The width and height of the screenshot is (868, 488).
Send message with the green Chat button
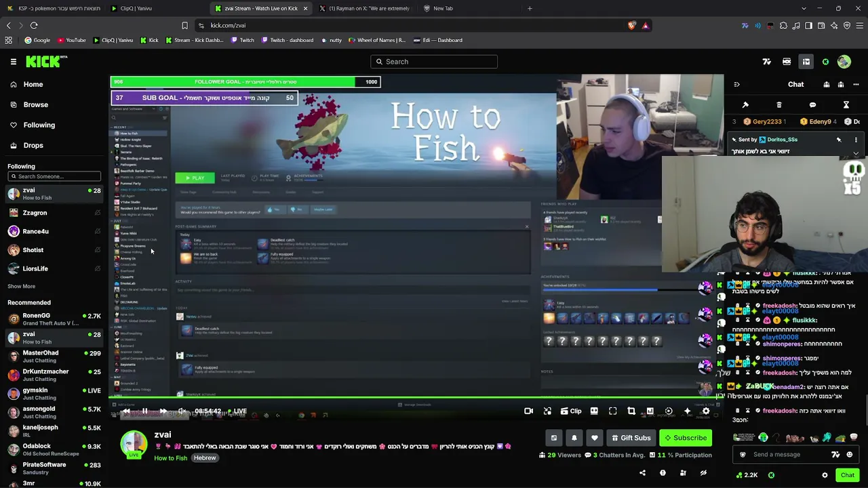(x=848, y=475)
